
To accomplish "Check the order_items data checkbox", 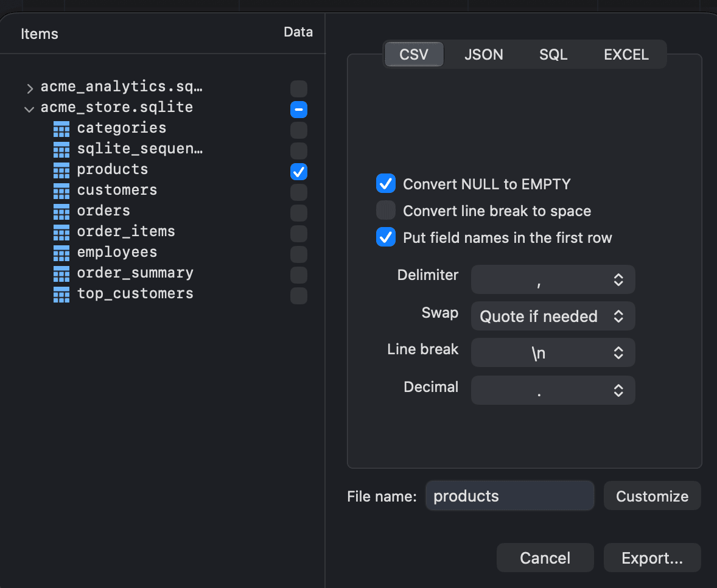I will point(299,234).
